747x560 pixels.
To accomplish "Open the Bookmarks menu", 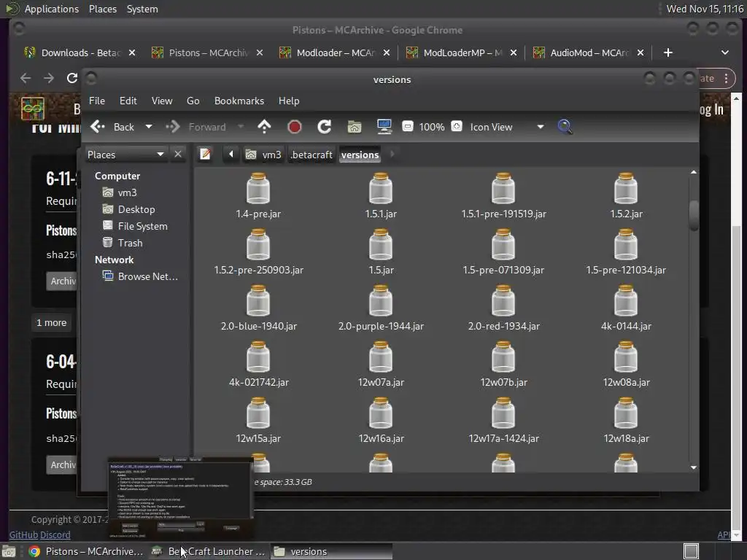I will pos(239,101).
